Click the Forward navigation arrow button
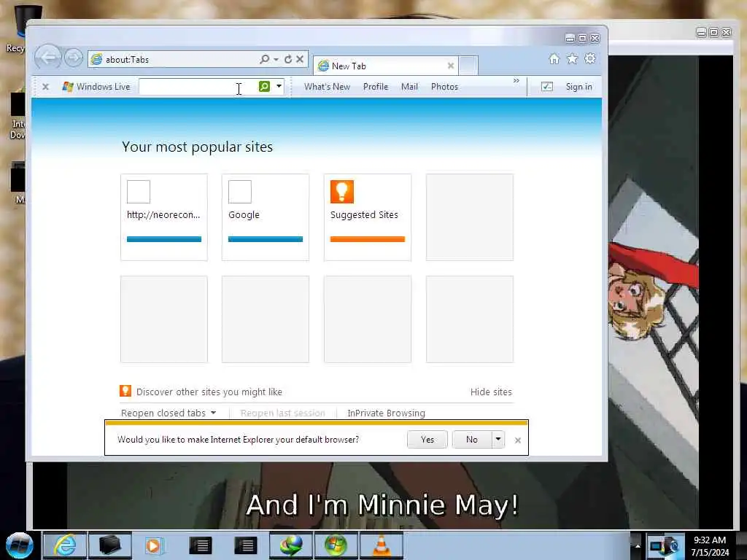Screen dimensions: 747x560 point(74,58)
